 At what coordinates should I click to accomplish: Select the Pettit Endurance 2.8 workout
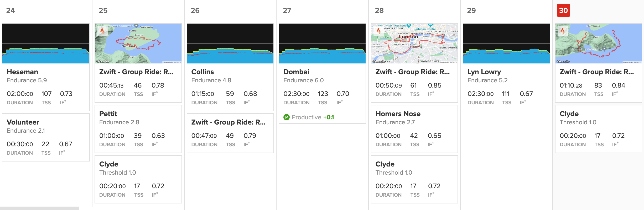point(138,128)
